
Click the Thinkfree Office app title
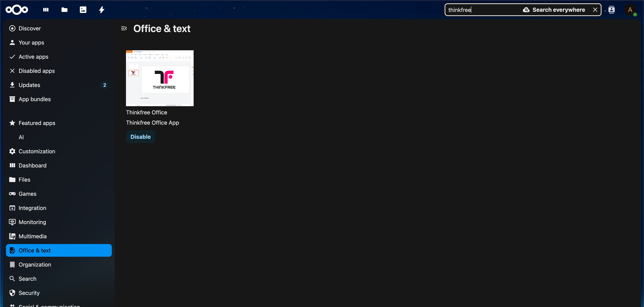point(146,113)
